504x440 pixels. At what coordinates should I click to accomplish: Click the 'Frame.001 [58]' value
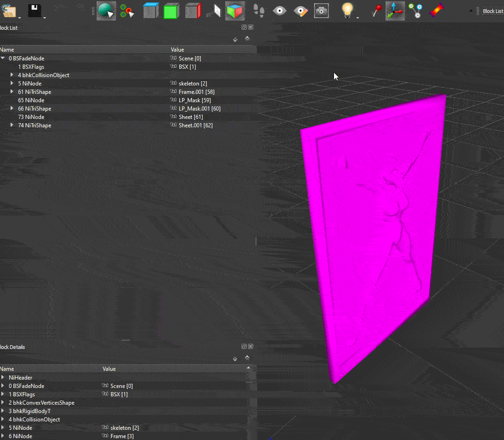tap(196, 92)
